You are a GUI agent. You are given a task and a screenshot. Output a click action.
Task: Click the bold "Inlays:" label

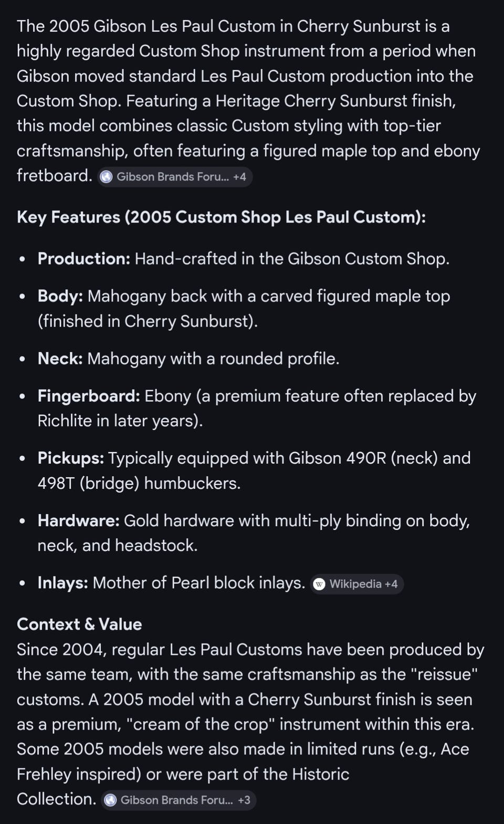pyautogui.click(x=63, y=583)
